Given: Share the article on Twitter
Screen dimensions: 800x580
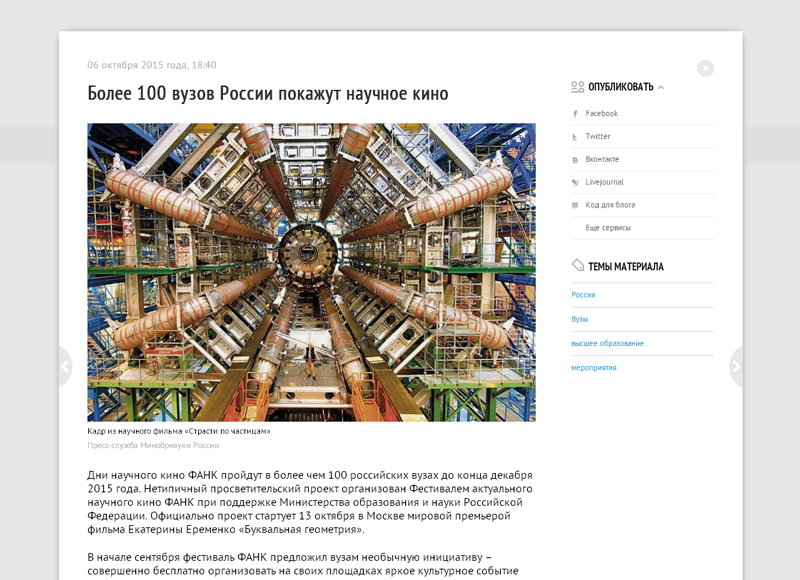Looking at the screenshot, I should click(597, 136).
